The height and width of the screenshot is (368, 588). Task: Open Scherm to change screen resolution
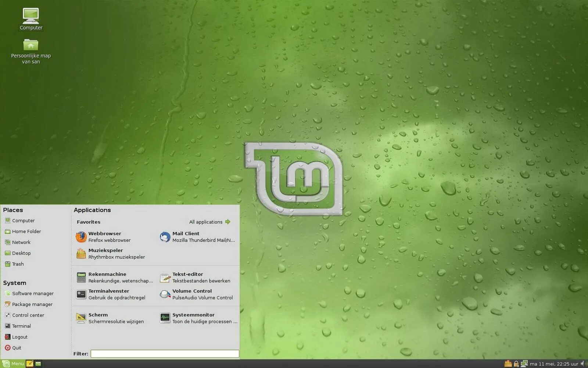97,318
